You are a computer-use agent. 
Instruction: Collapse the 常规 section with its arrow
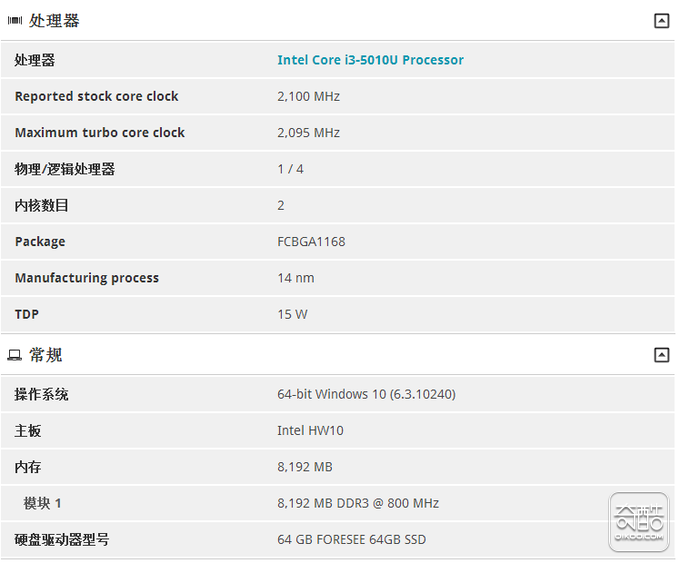point(661,355)
